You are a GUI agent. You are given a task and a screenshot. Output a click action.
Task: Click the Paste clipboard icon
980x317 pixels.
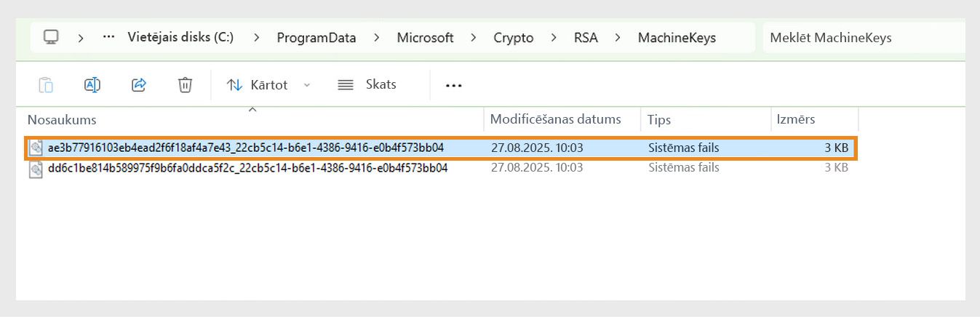click(x=46, y=85)
